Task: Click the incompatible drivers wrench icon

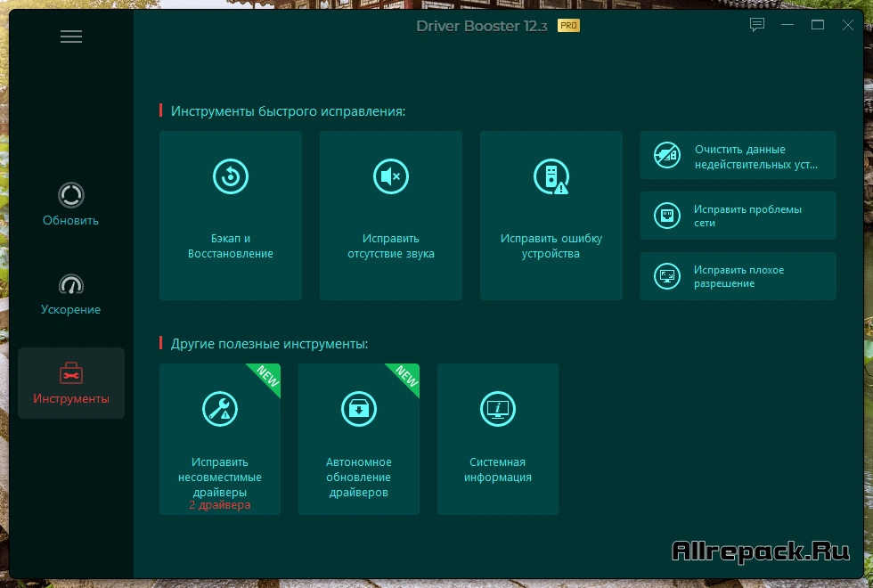Action: (220, 409)
